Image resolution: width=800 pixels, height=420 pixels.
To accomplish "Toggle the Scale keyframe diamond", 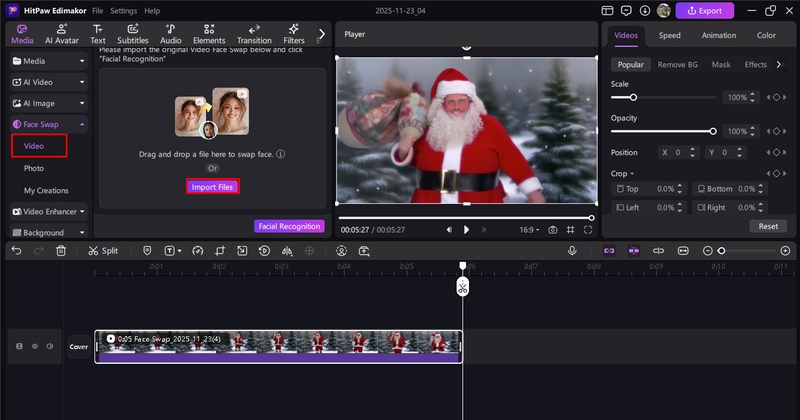I will (775, 98).
